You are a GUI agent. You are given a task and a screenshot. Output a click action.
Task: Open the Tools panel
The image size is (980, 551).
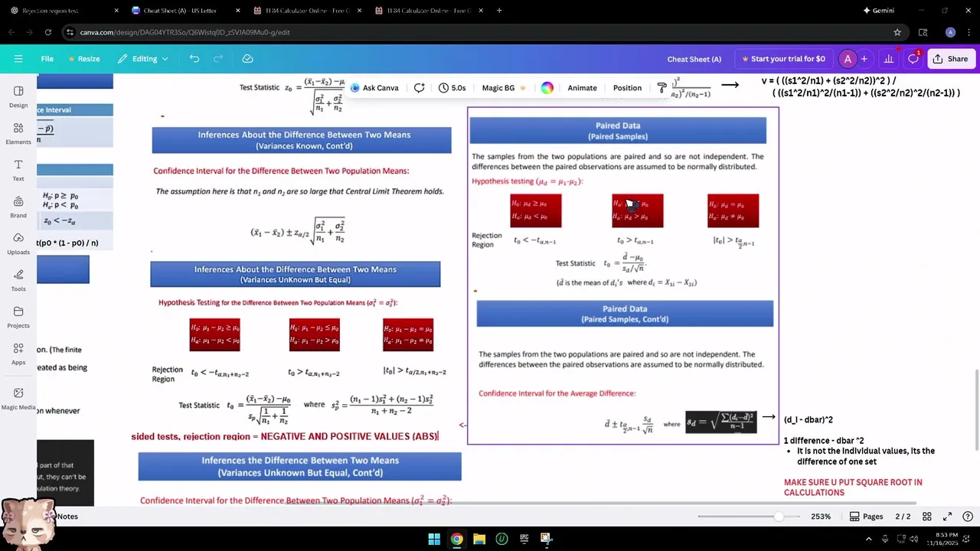18,280
